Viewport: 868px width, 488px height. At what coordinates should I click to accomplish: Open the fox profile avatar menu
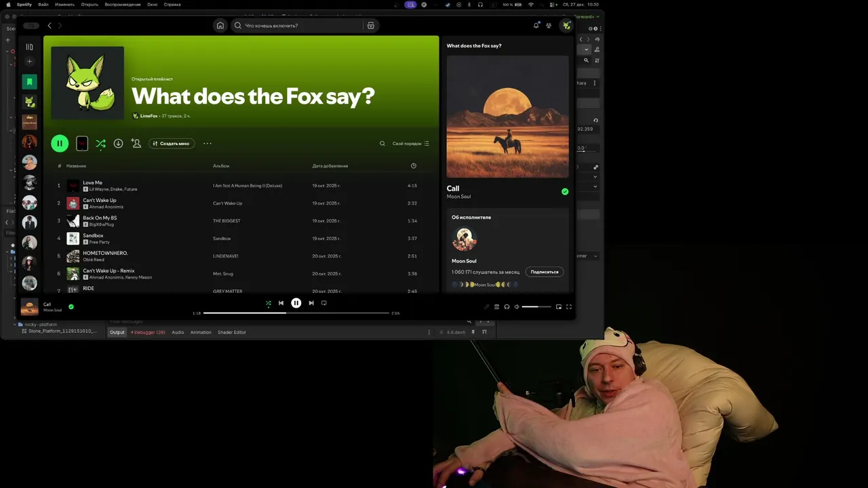tap(566, 26)
